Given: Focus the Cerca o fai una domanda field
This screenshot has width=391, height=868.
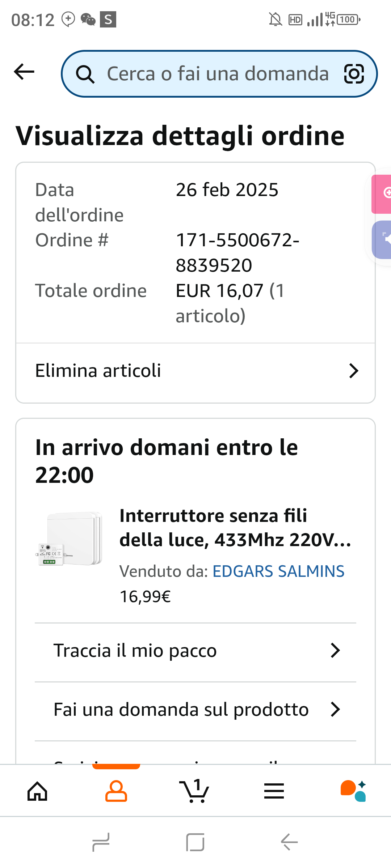Looking at the screenshot, I should click(217, 74).
